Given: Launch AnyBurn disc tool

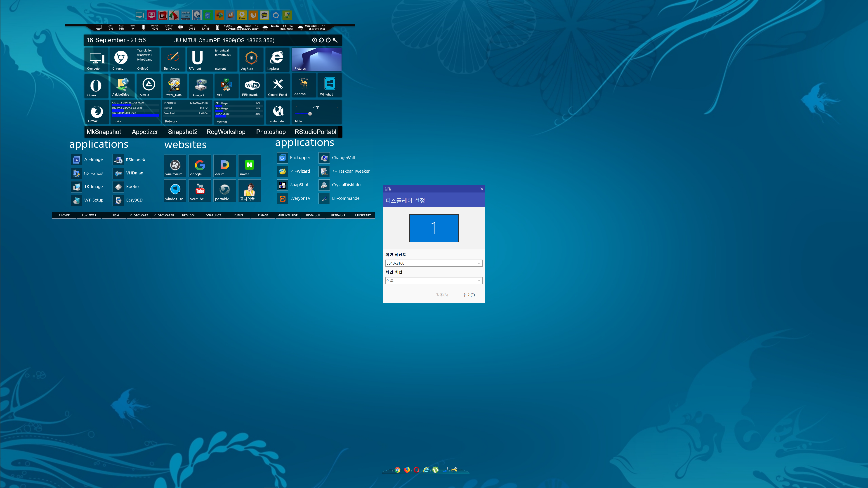Looking at the screenshot, I should (x=251, y=59).
